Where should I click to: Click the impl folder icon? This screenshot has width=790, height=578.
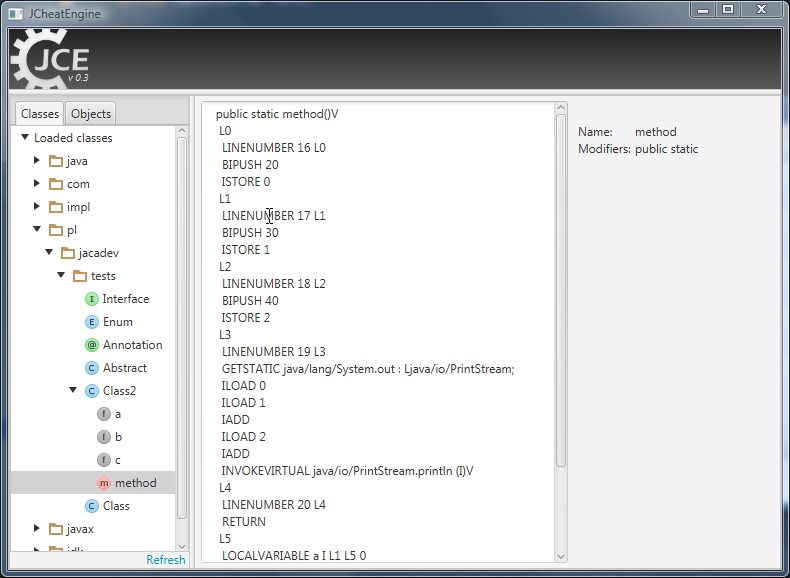point(56,207)
